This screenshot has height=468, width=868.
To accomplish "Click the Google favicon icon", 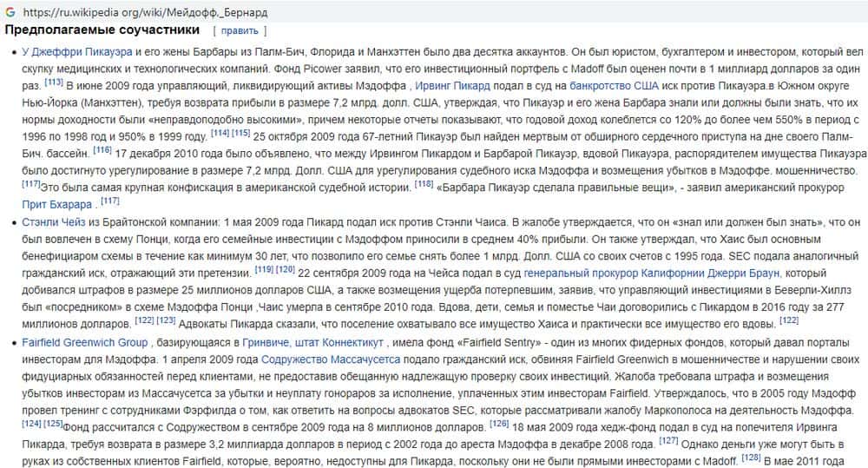I will 10,11.
